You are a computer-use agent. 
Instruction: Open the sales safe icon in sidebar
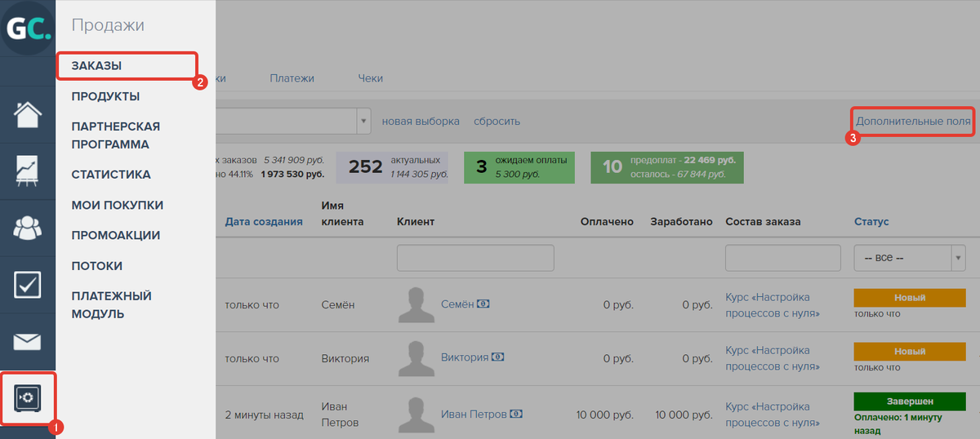click(x=28, y=398)
